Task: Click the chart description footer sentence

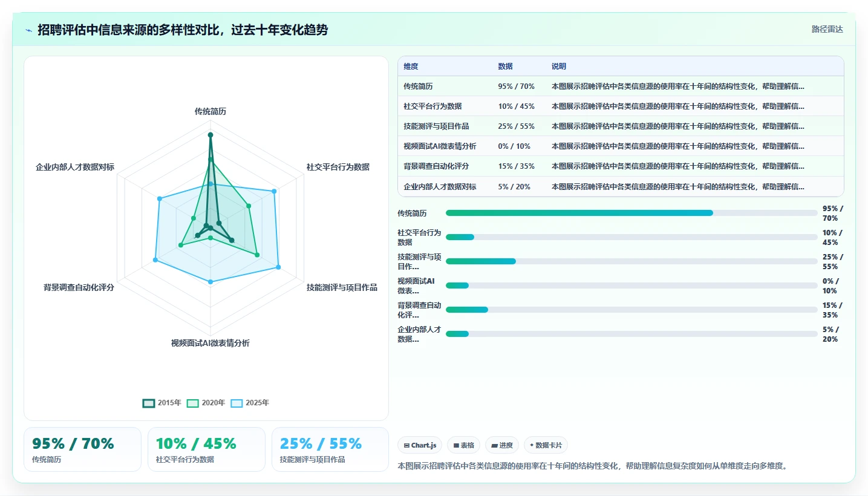Action: pyautogui.click(x=592, y=466)
